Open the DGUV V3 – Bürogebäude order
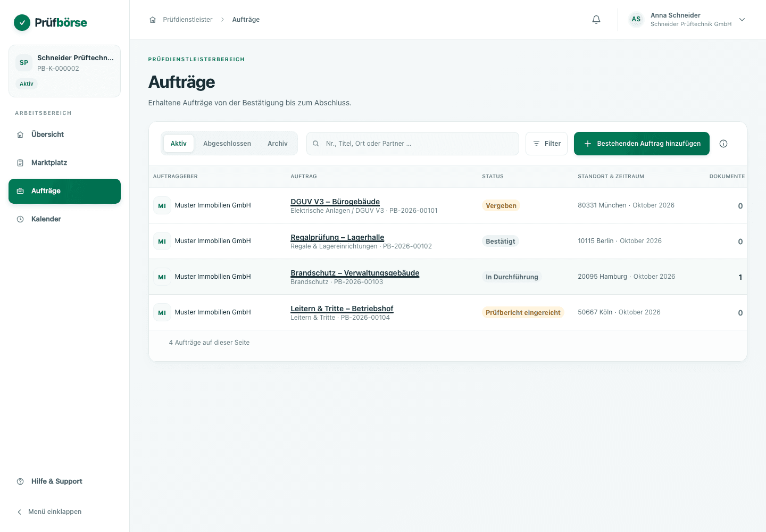The height and width of the screenshot is (532, 766). pyautogui.click(x=335, y=202)
